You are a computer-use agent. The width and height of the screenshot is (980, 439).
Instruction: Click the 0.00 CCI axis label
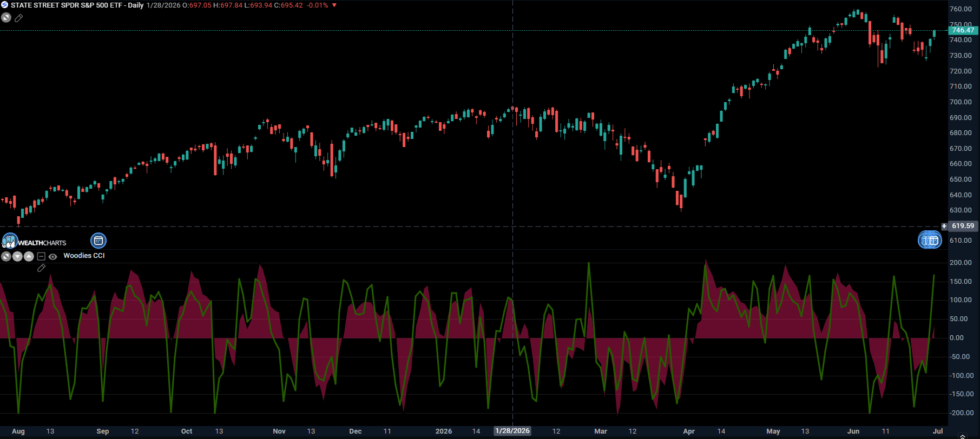957,338
